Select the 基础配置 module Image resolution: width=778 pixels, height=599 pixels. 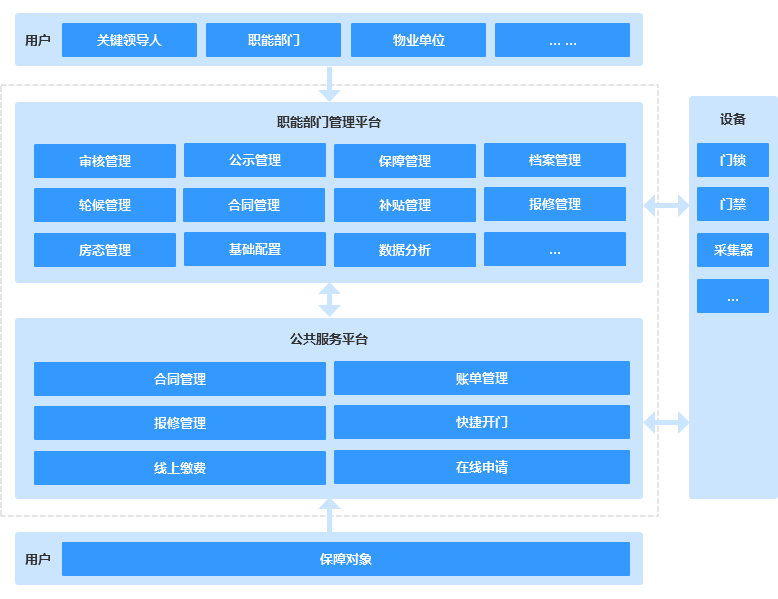(x=255, y=249)
